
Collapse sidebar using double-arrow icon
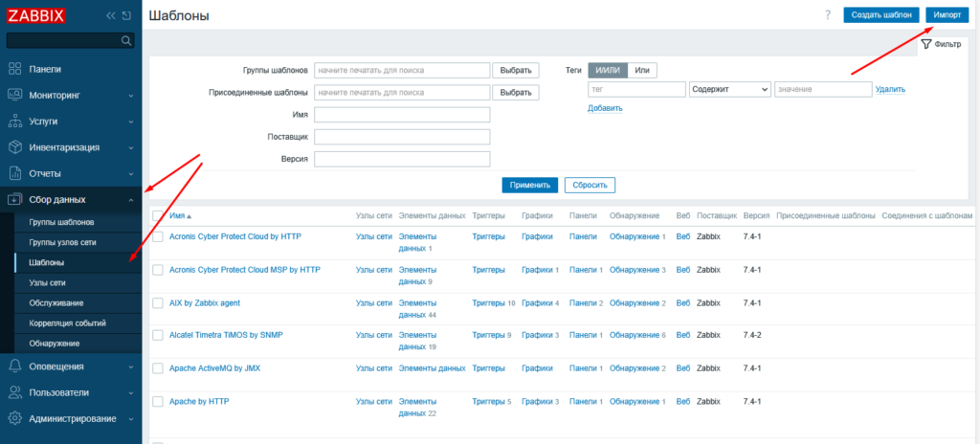[x=111, y=16]
